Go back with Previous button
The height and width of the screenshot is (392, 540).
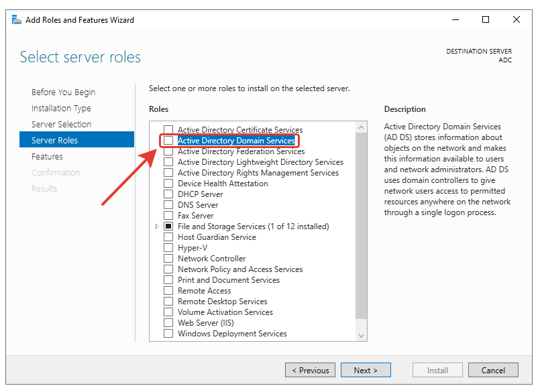point(310,370)
